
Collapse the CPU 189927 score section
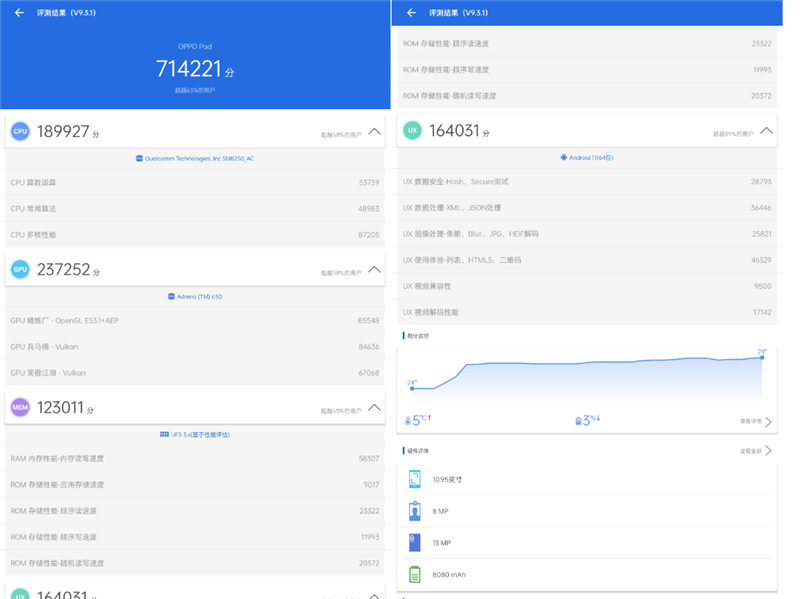point(374,132)
